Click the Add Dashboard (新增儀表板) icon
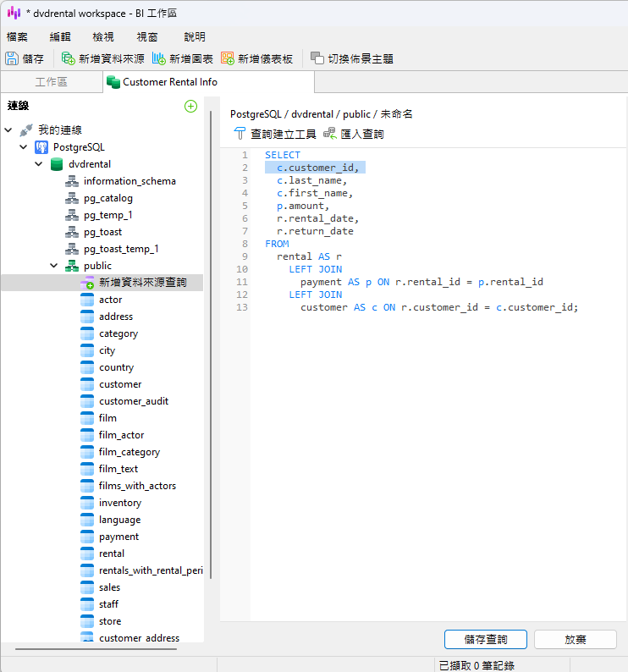Image resolution: width=628 pixels, height=672 pixels. click(x=228, y=58)
